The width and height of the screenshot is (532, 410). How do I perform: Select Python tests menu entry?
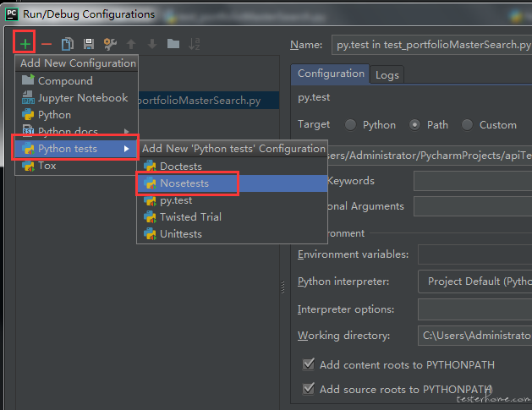tap(76, 149)
